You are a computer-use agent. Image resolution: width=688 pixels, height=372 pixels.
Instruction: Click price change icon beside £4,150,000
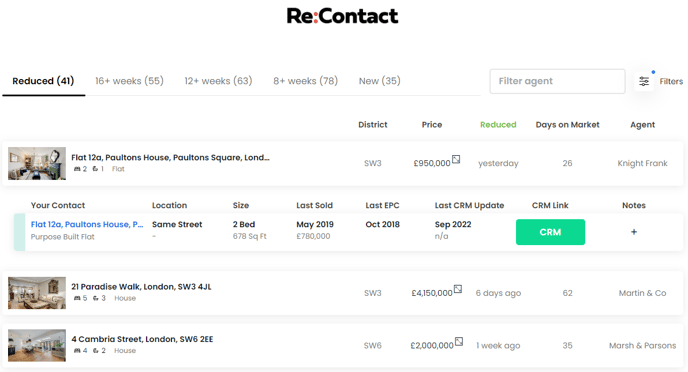[x=458, y=289]
